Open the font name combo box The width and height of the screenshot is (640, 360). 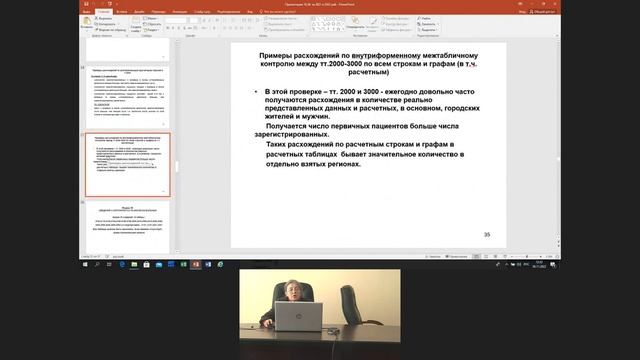tap(177, 20)
